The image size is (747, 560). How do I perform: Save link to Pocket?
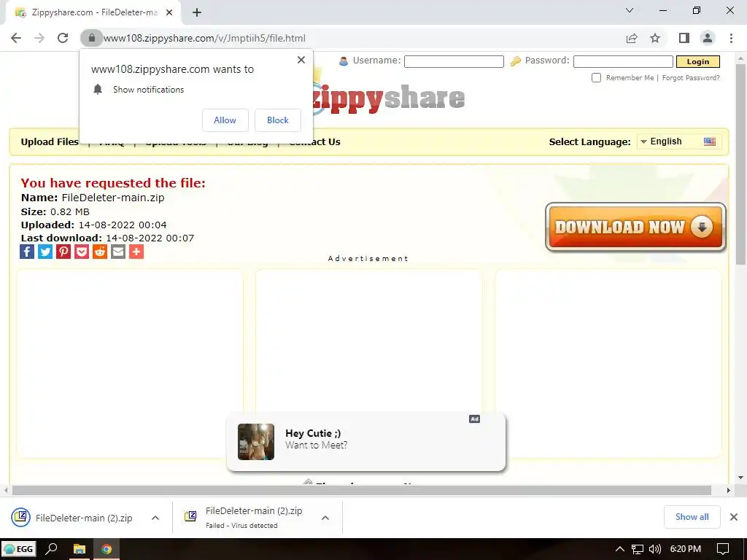click(82, 252)
